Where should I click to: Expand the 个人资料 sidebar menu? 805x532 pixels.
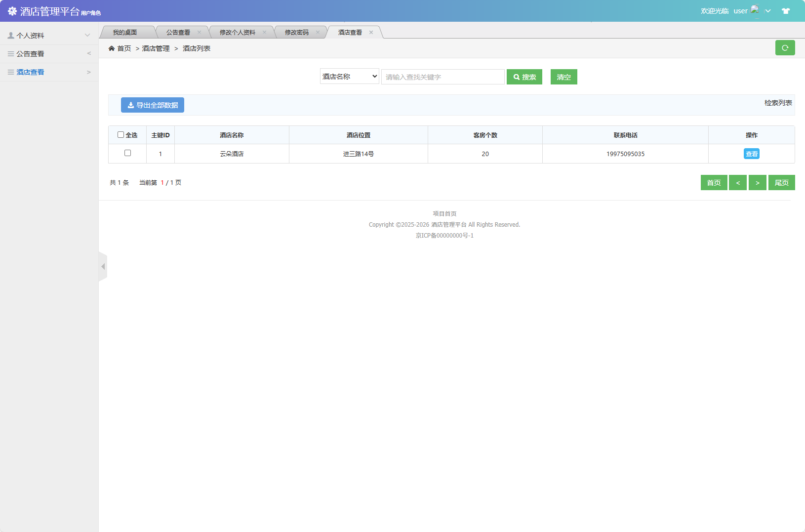pos(49,36)
